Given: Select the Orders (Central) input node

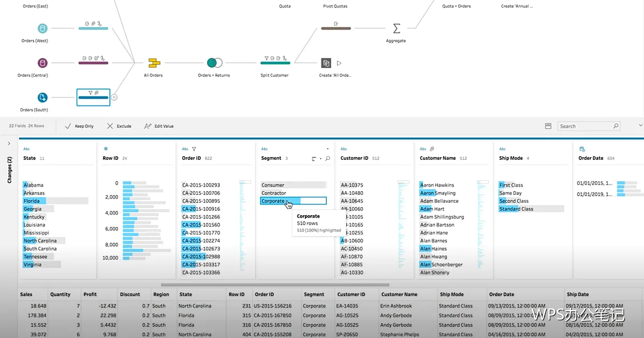Looking at the screenshot, I should point(42,63).
